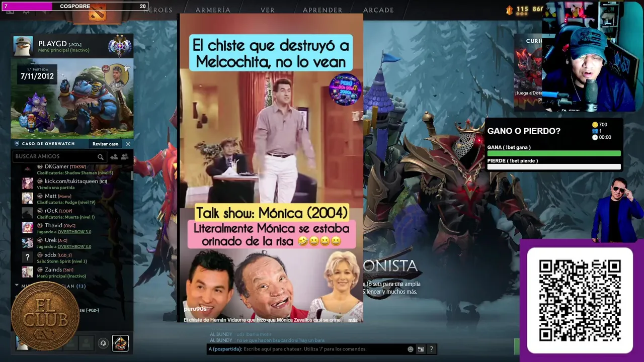Dismiss the Caso de Overwatch notice
This screenshot has height=362, width=644.
click(x=128, y=144)
